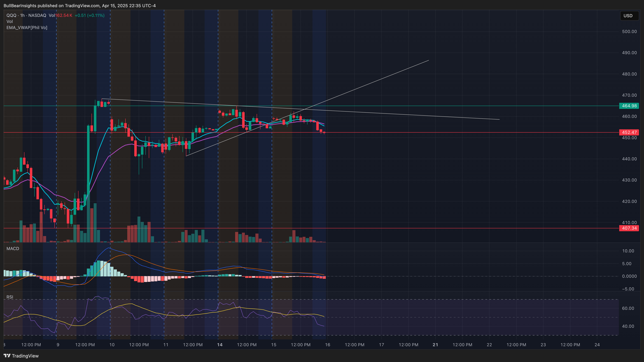
Task: Click the red 407.34 price tag
Action: [x=629, y=228]
